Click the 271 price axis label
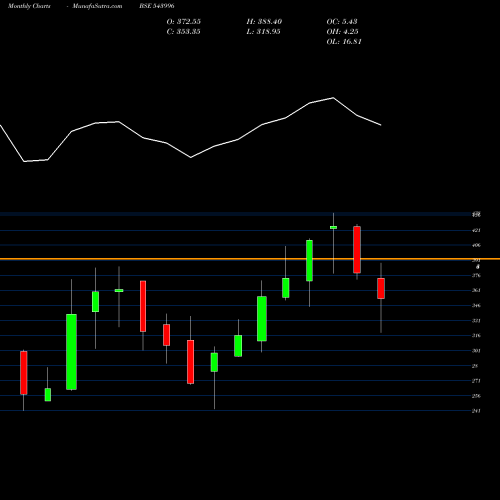Screen dimensions: 500x500 point(476,381)
